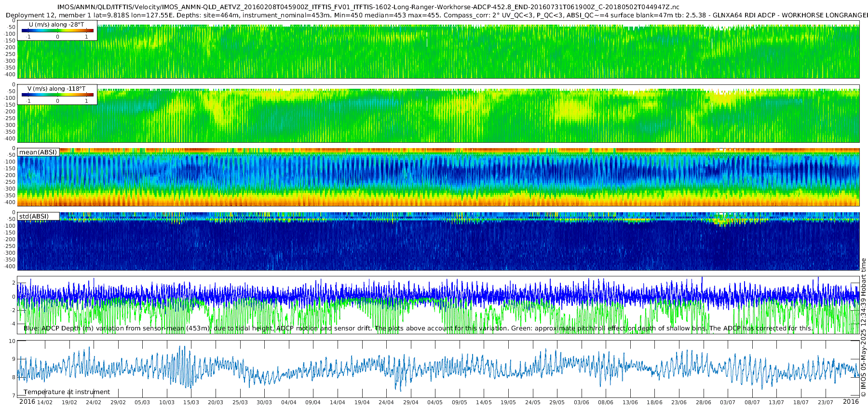Click the 18/07 date tick label
Screen dimensions: 868x410
pos(801,402)
